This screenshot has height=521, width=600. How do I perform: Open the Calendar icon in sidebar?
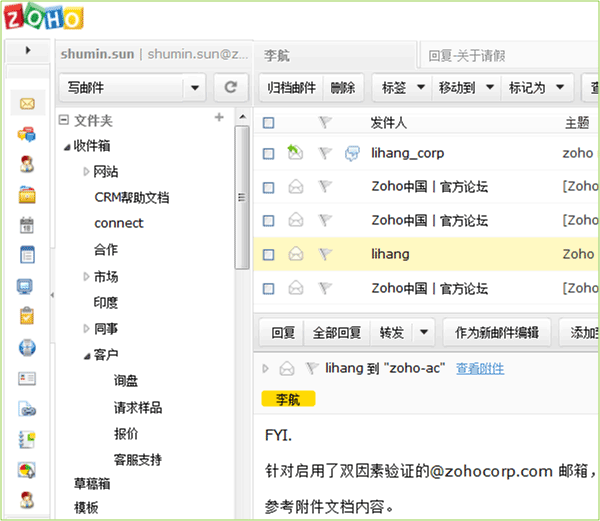(27, 225)
